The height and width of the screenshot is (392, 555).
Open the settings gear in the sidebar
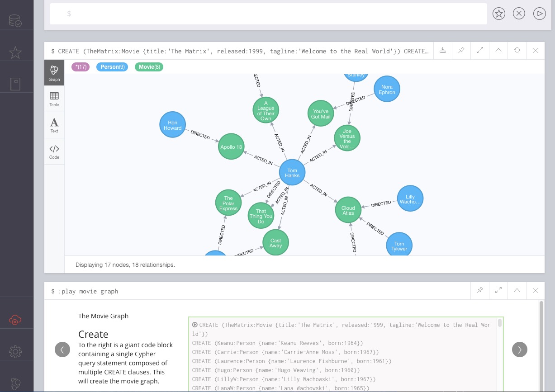(x=15, y=352)
